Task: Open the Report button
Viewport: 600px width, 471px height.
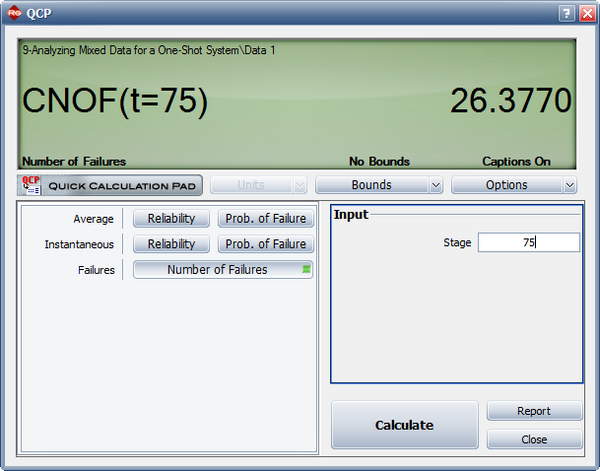Action: click(534, 411)
